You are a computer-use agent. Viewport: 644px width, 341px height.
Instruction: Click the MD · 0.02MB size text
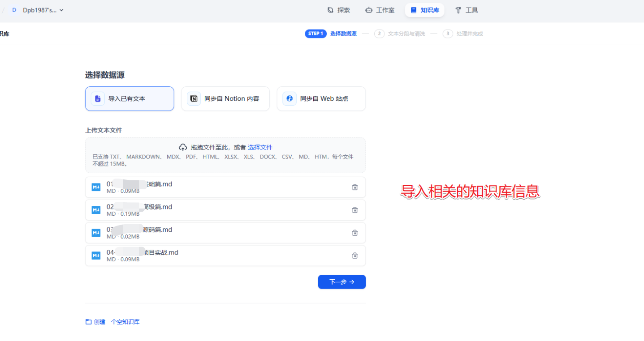coord(123,237)
